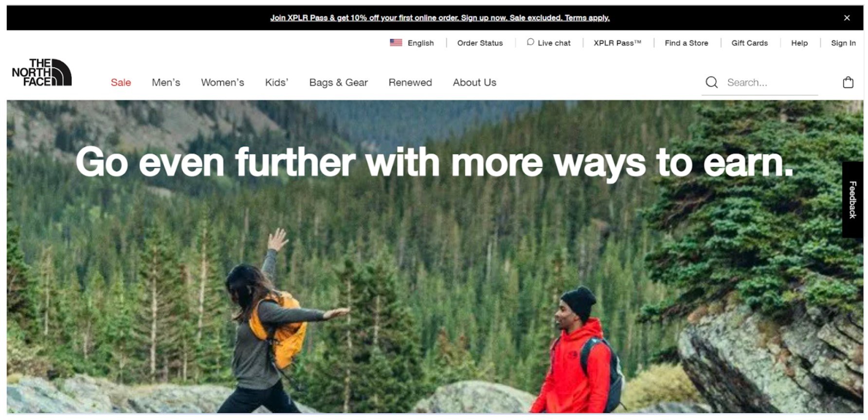Click the US flag language icon

[x=396, y=43]
